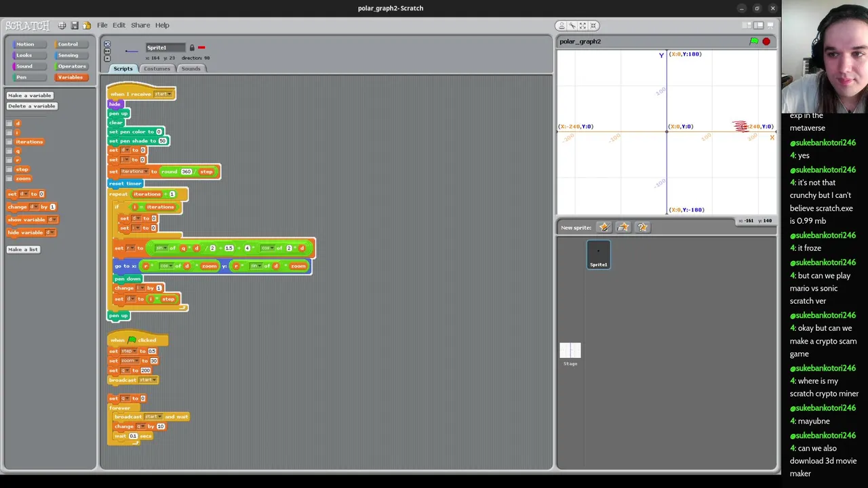Image resolution: width=868 pixels, height=488 pixels.
Task: Paint a new sprite
Action: 604,227
